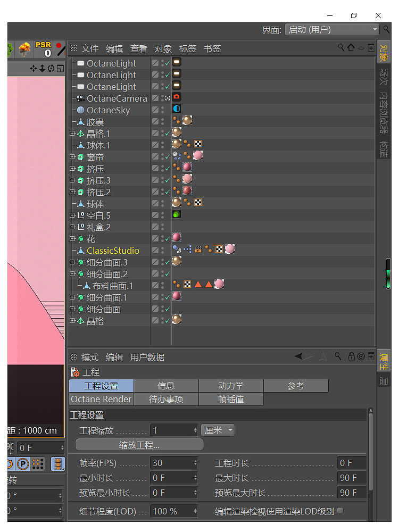Expand the 花 object tree

tap(72, 239)
